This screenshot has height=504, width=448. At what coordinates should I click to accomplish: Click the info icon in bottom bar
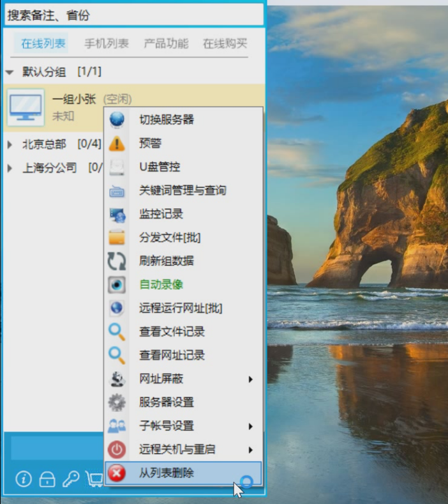pyautogui.click(x=24, y=480)
